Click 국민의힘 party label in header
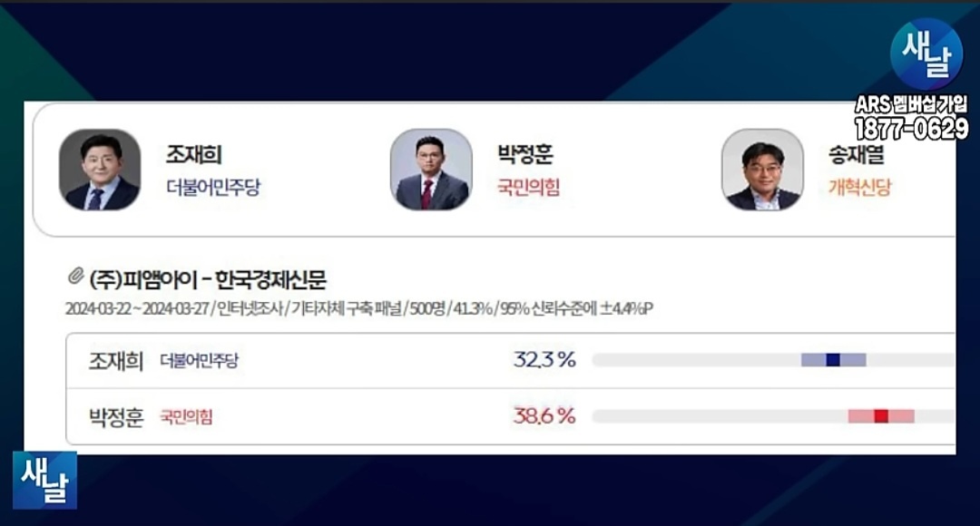The height and width of the screenshot is (526, 980). (529, 188)
